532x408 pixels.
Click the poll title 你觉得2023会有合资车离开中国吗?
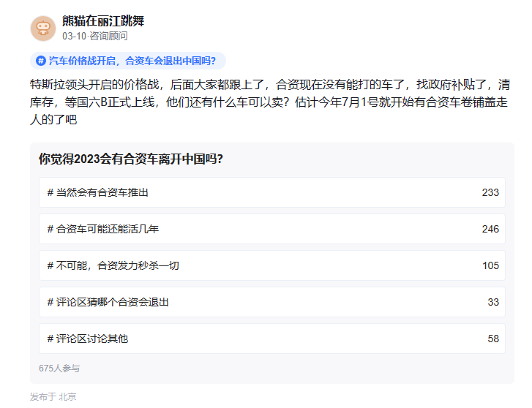(131, 159)
